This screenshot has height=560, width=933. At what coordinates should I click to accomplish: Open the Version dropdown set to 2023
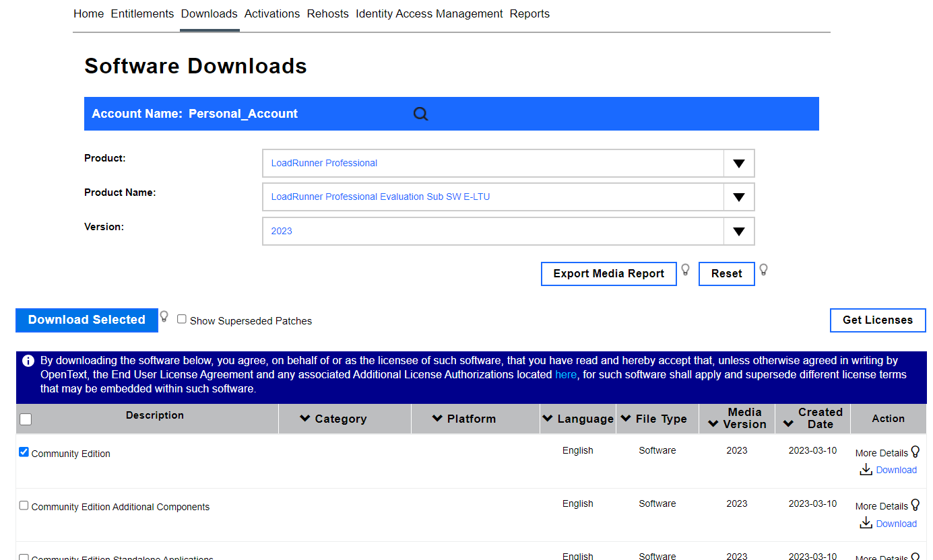(509, 231)
